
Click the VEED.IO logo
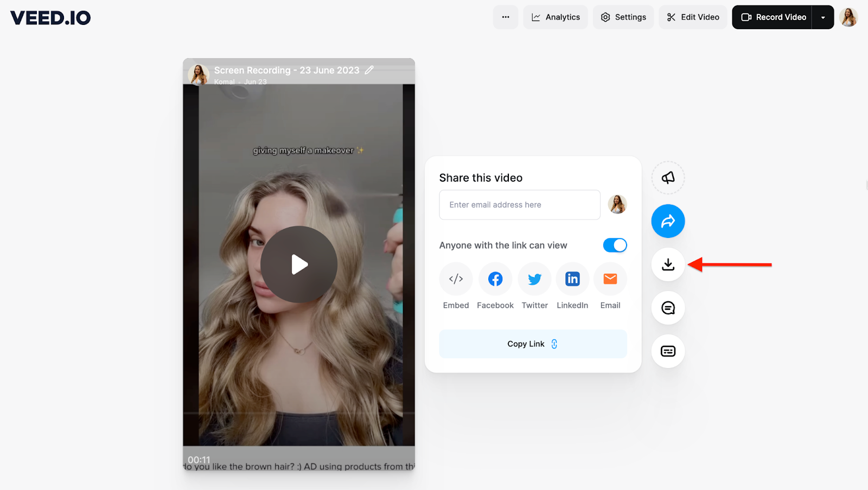[x=50, y=17]
